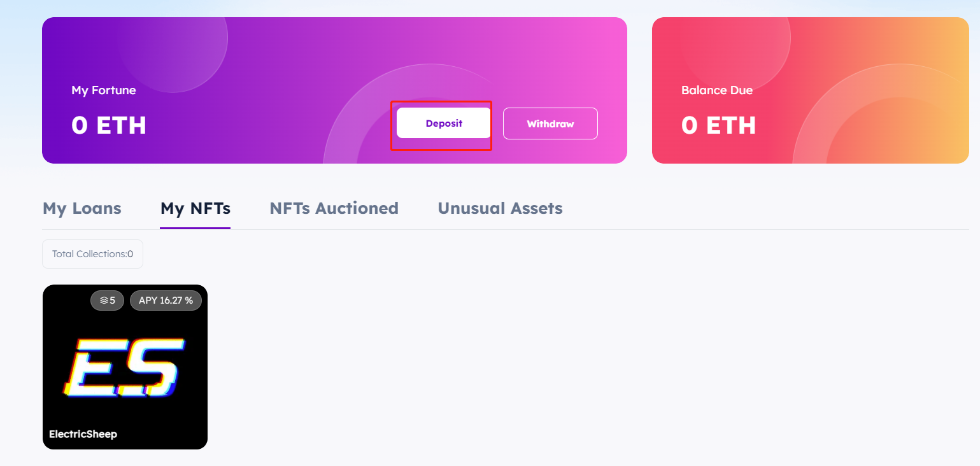Open the ElectricSheep collection name label
The image size is (980, 466).
[x=83, y=434]
